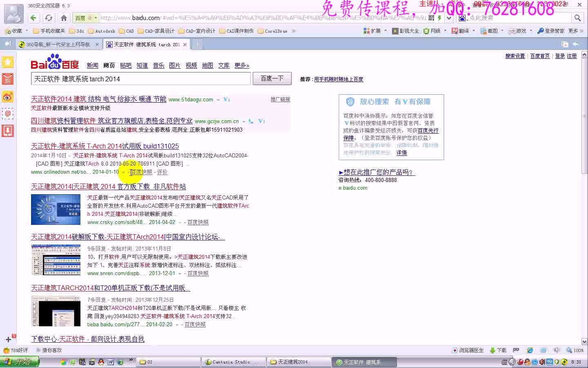The width and height of the screenshot is (588, 368).
Task: Open the QR code icon in address bar
Action: [x=432, y=18]
